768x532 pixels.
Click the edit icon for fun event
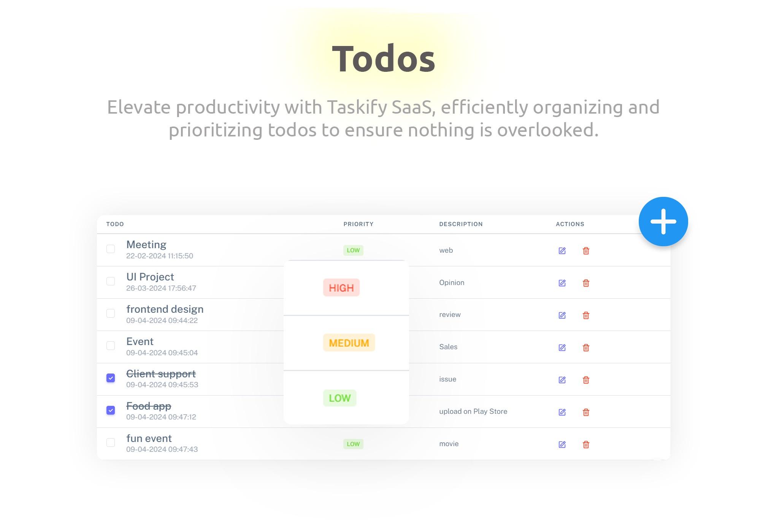click(x=562, y=444)
